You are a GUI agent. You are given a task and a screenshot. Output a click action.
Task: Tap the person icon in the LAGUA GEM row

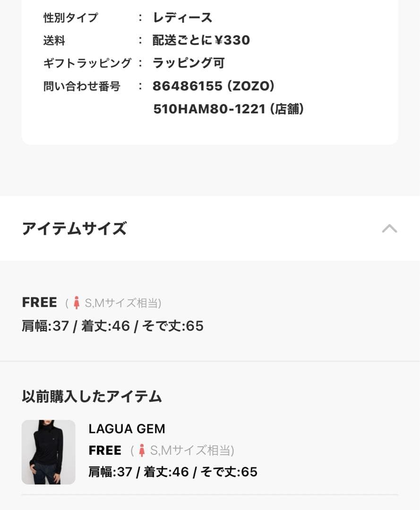[x=141, y=450]
